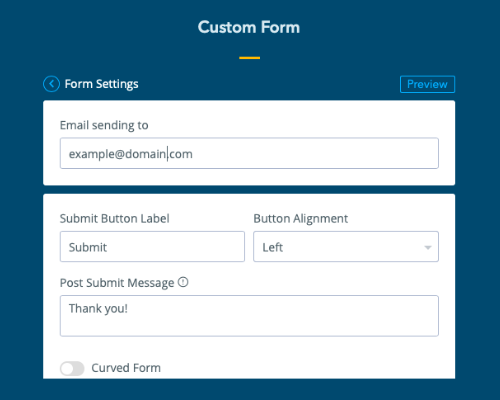Screen dimensions: 500x400
Task: Click the Thank you! message text
Action: click(x=98, y=309)
